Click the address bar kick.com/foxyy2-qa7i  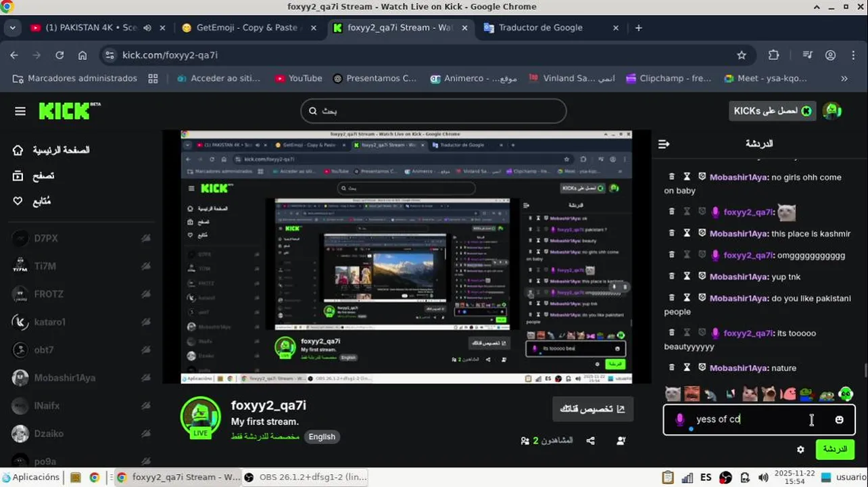[427, 55]
